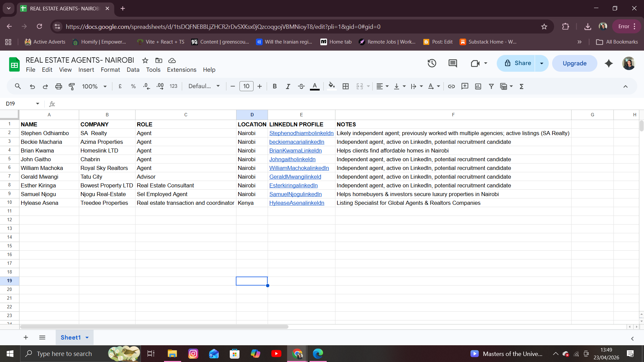This screenshot has height=362, width=644.
Task: Open the comments history icon
Action: tap(453, 63)
